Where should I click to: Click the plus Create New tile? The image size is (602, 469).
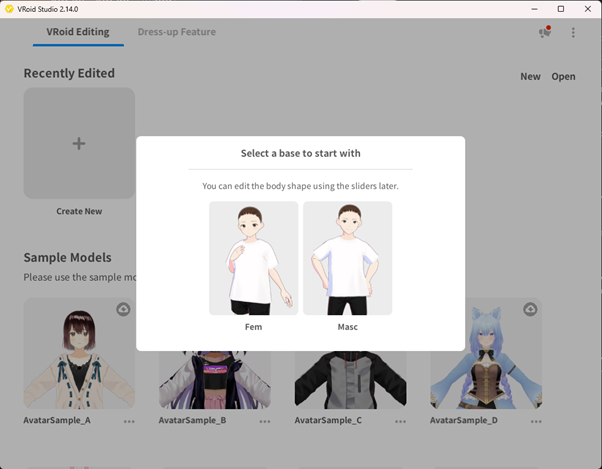pyautogui.click(x=79, y=143)
